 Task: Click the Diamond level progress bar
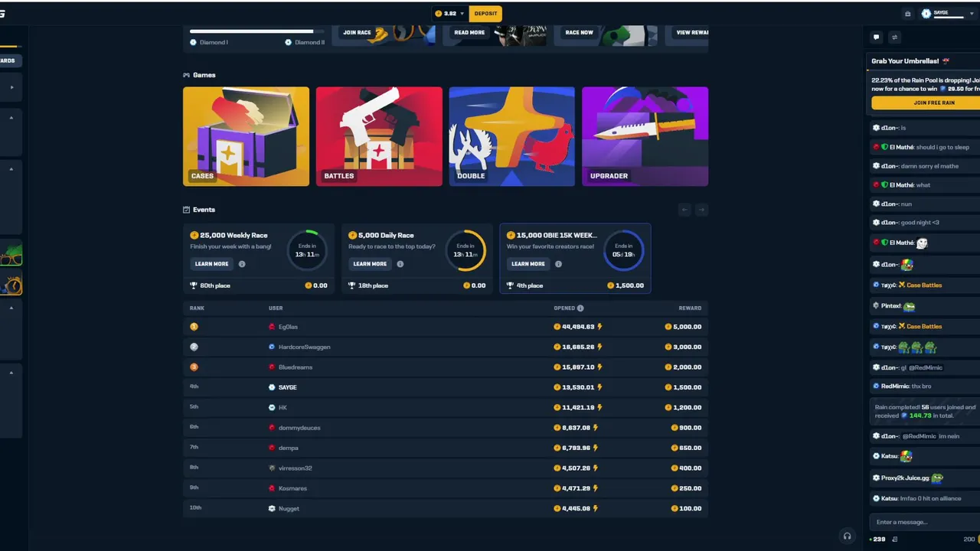pyautogui.click(x=258, y=31)
